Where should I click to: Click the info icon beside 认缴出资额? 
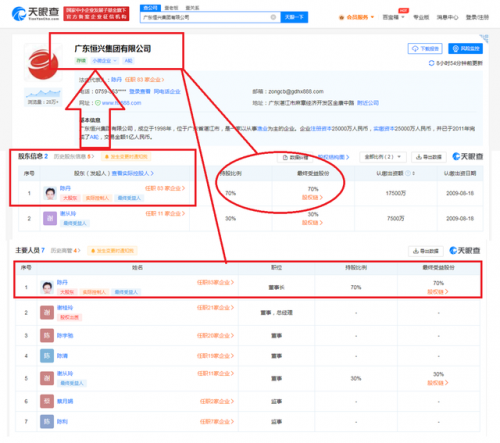pos(408,173)
